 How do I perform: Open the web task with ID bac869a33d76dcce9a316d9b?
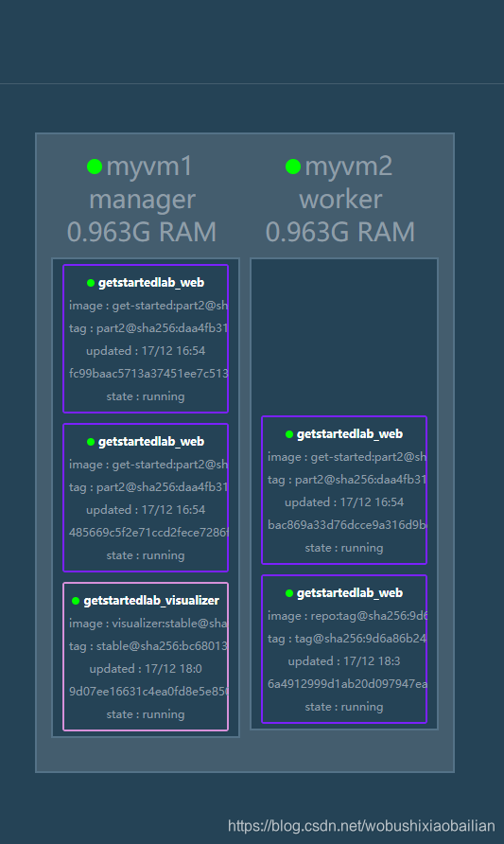tap(344, 490)
